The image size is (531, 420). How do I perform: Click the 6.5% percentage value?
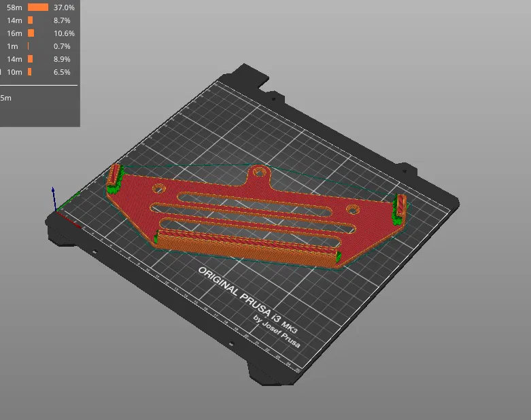62,72
